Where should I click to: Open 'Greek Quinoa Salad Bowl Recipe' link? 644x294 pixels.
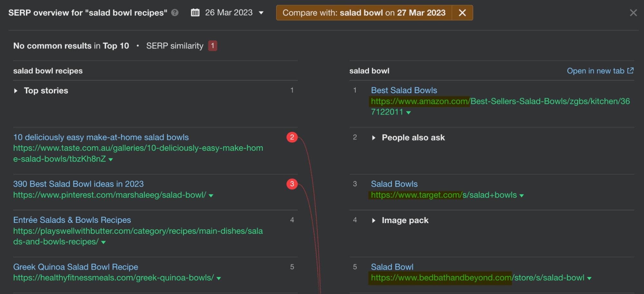[x=75, y=267]
